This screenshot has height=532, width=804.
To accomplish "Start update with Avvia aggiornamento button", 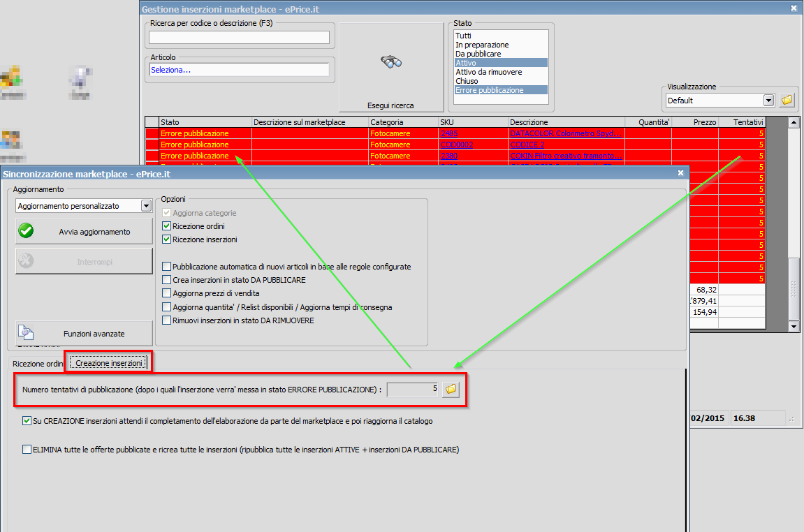I will [x=84, y=231].
